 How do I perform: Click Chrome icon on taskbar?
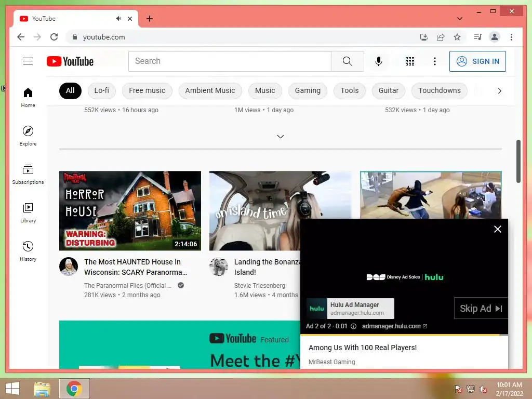pyautogui.click(x=74, y=389)
